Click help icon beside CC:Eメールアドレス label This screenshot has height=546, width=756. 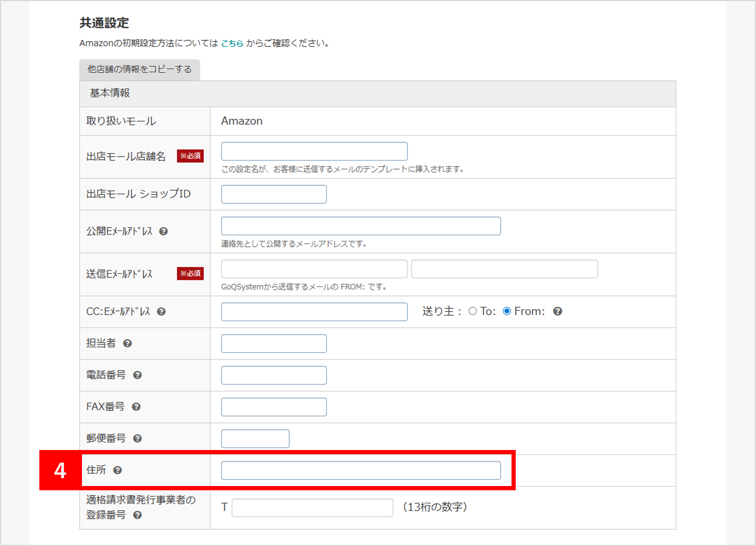point(161,312)
